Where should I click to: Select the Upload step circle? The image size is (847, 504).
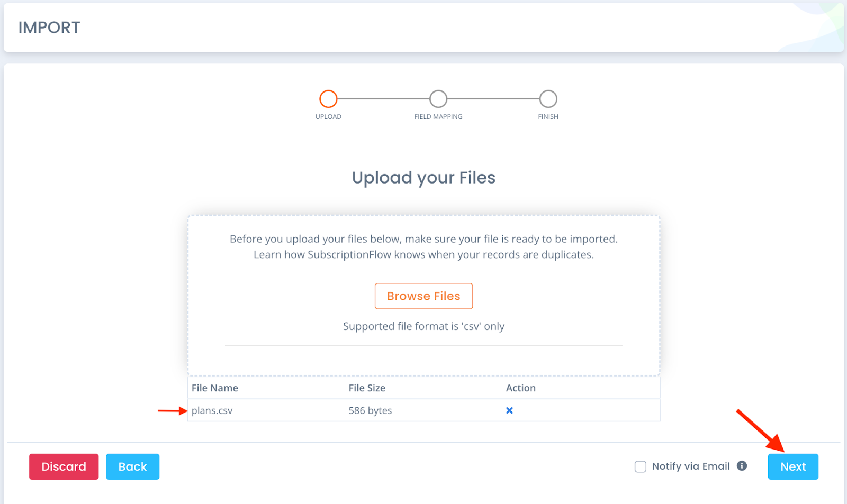[328, 99]
